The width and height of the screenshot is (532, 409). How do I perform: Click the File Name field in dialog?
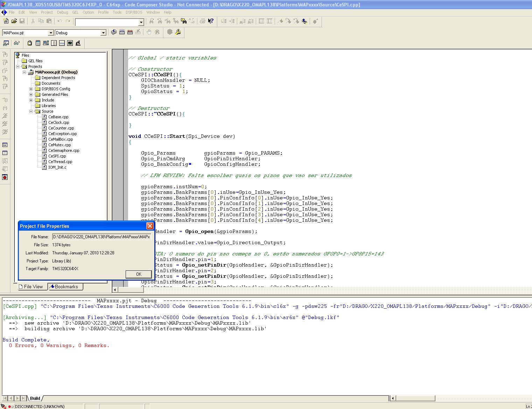tap(101, 237)
